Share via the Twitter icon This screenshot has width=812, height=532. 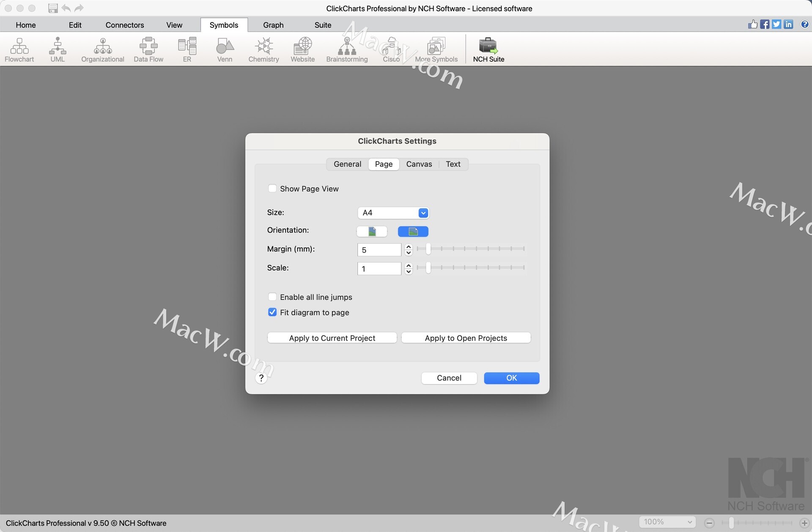click(x=776, y=24)
